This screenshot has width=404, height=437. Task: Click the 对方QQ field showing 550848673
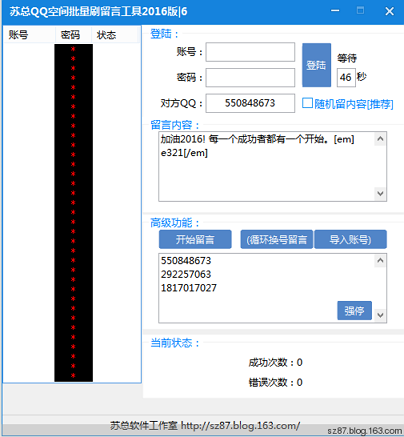pos(250,103)
